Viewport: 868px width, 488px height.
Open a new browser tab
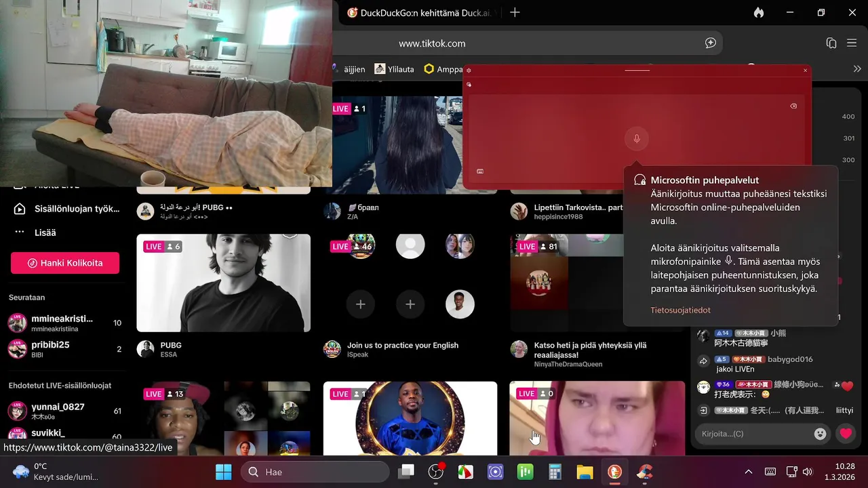[x=515, y=12]
